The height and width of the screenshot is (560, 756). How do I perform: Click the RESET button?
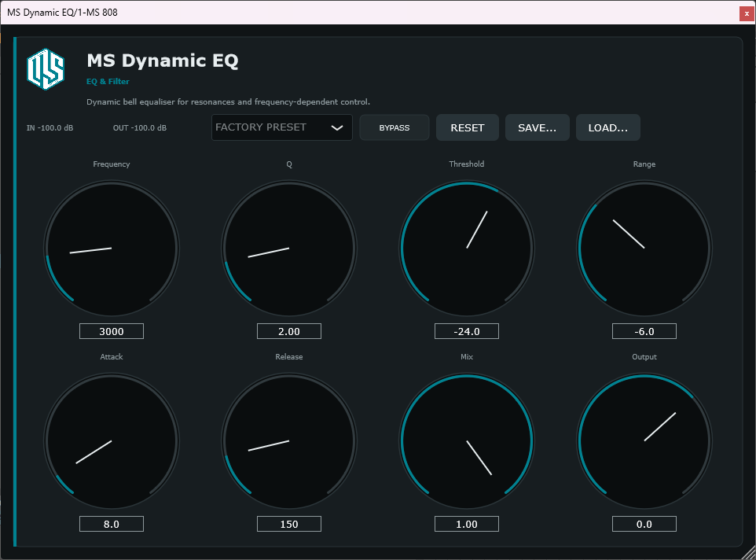(x=468, y=127)
